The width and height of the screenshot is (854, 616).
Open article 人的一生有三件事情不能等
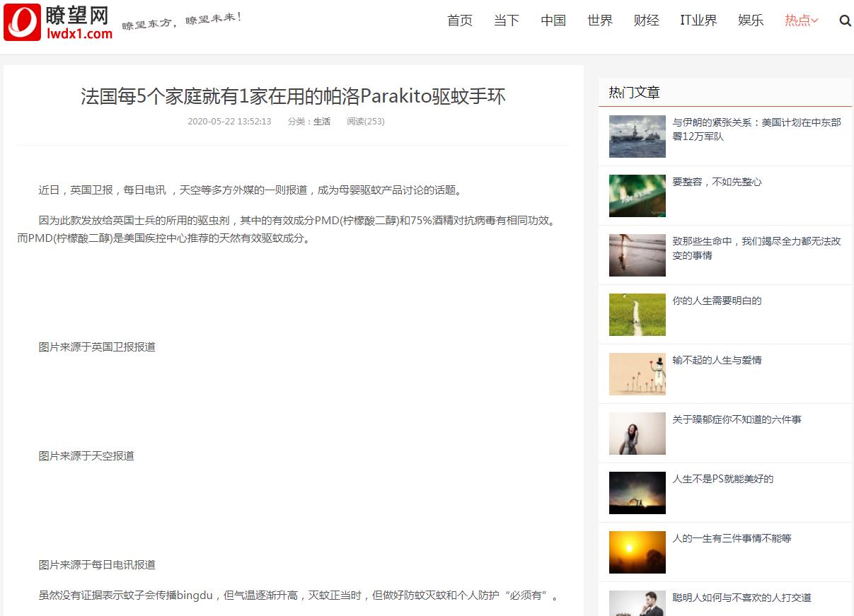pos(732,538)
